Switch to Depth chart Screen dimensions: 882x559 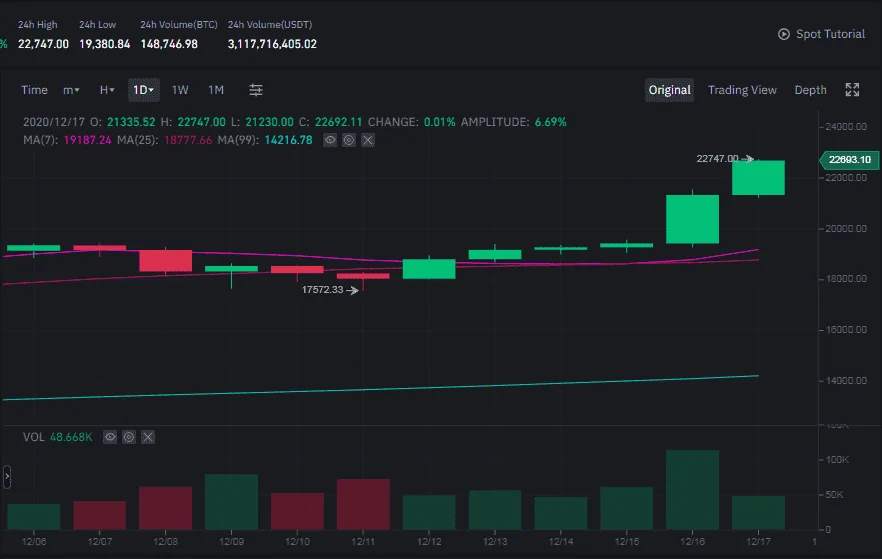810,90
